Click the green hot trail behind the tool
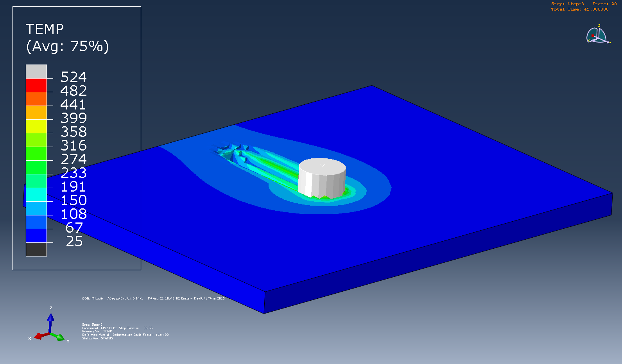622x364 pixels. [278, 166]
